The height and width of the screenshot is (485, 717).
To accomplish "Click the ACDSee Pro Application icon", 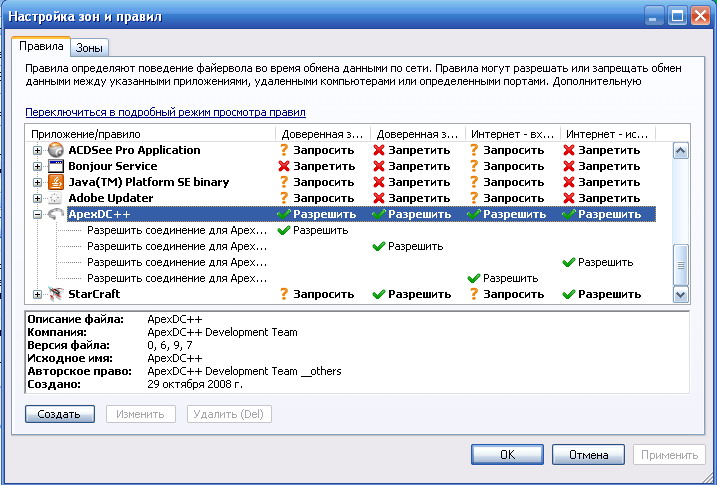I will pyautogui.click(x=55, y=150).
